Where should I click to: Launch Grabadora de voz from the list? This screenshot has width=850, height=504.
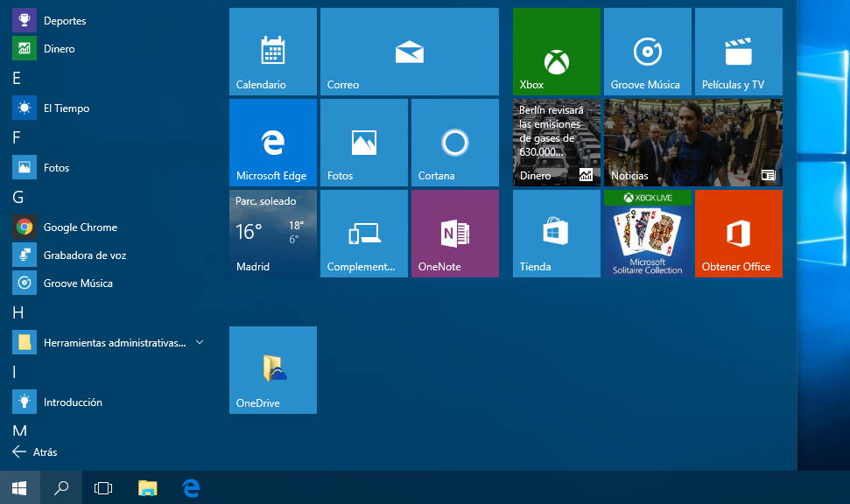[x=84, y=255]
